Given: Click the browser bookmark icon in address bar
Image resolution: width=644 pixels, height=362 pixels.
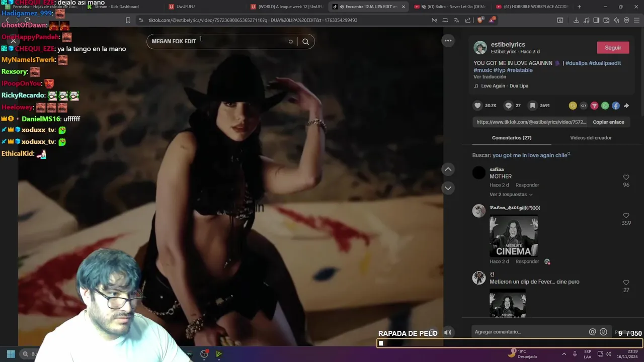Looking at the screenshot, I should coord(128,20).
